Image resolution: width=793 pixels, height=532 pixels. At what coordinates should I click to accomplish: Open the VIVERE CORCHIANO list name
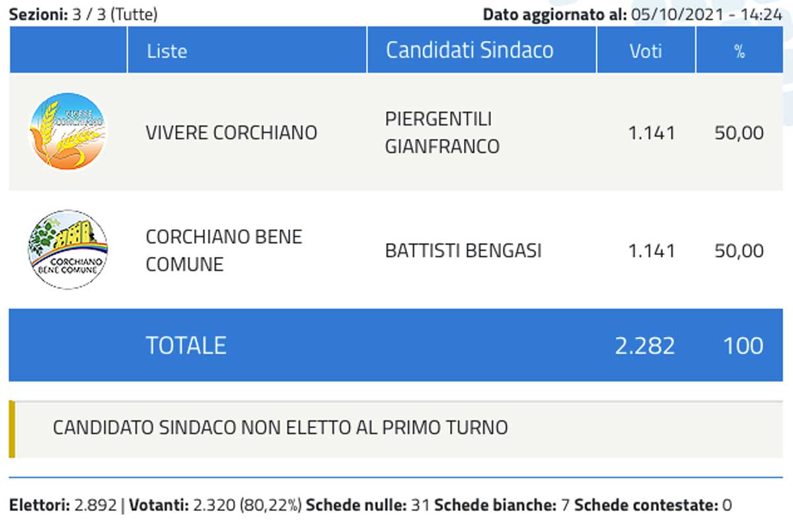click(x=231, y=133)
